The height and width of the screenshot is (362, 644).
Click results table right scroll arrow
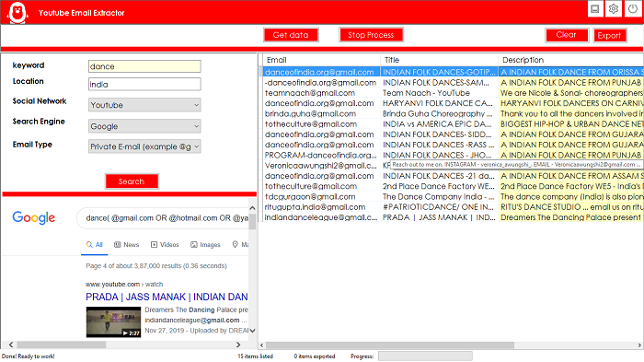pos(639,345)
